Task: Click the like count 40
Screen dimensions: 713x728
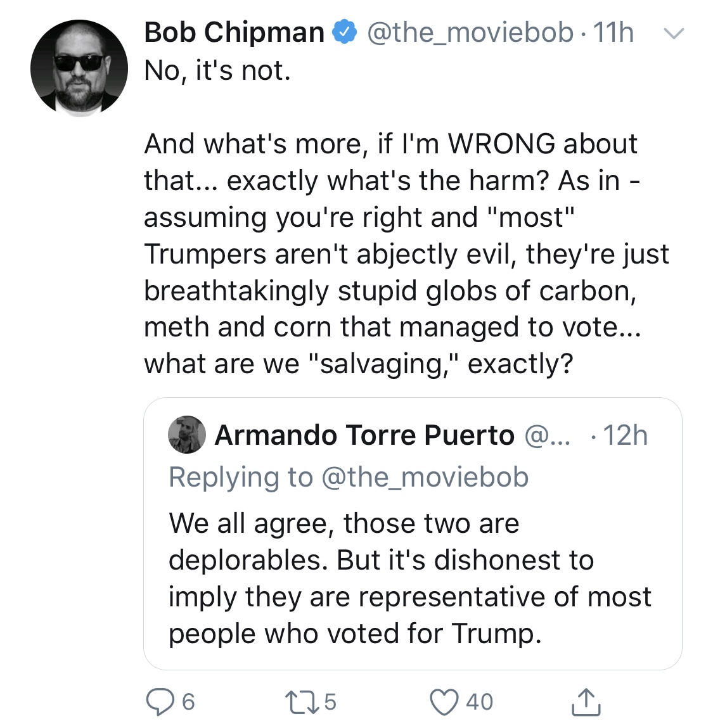Action: [480, 702]
